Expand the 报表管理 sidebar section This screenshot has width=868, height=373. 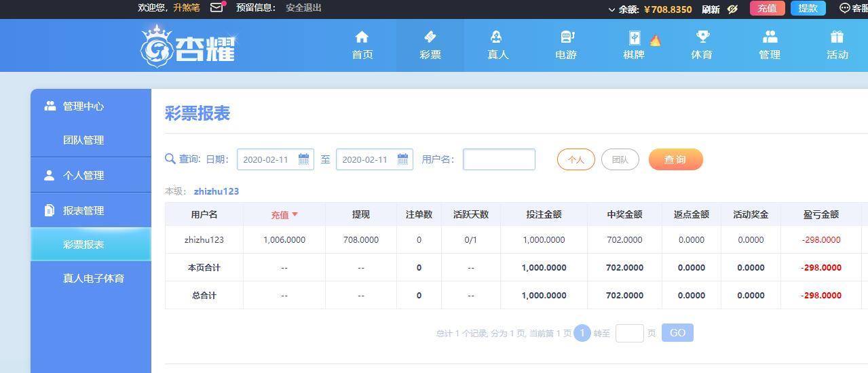point(91,210)
